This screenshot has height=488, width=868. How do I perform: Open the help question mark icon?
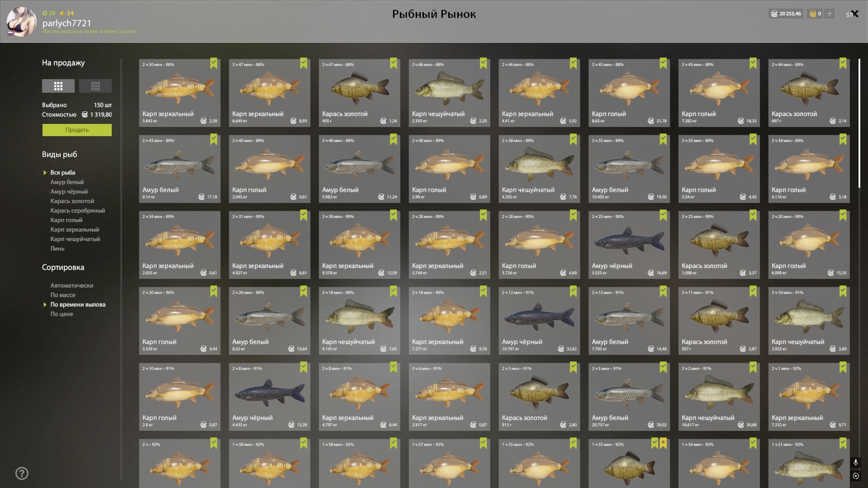click(22, 474)
